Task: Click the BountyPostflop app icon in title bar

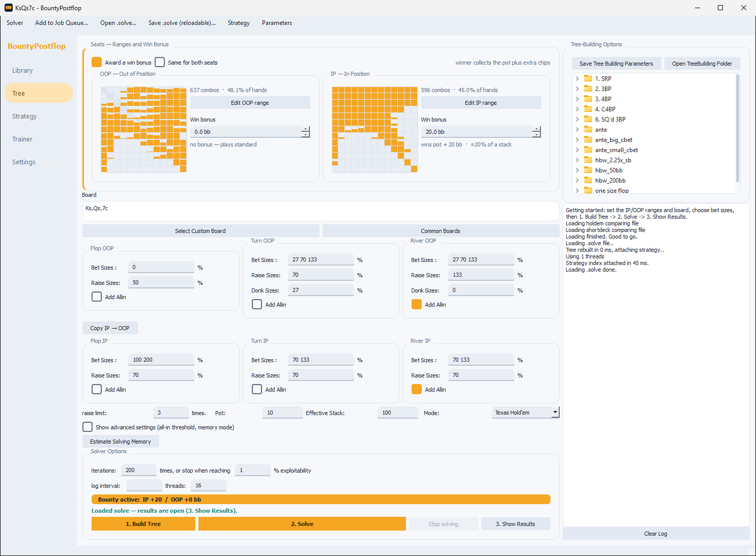Action: pos(9,8)
